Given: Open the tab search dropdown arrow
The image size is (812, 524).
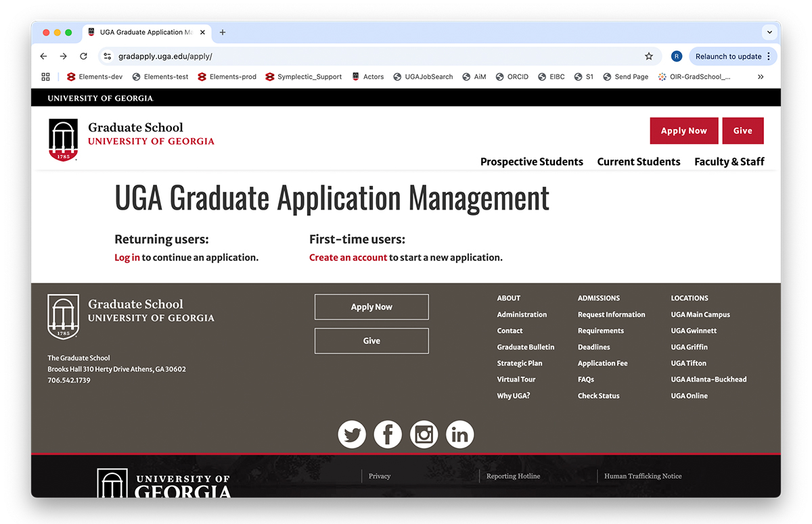Looking at the screenshot, I should 769,32.
